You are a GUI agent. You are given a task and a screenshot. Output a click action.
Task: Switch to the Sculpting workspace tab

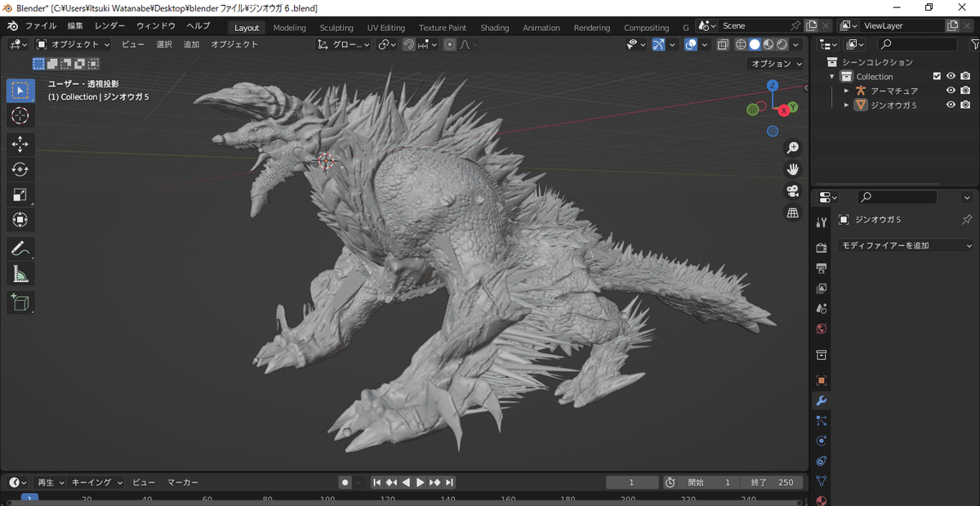coord(336,28)
